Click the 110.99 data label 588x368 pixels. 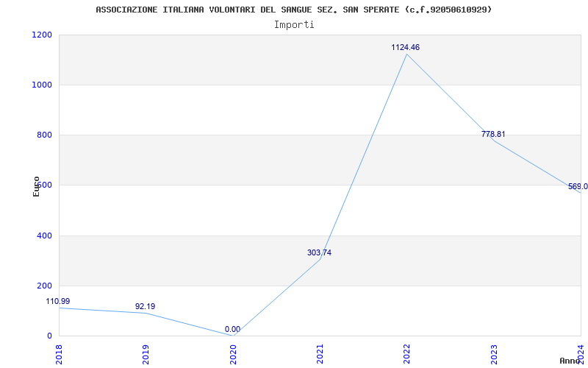(x=58, y=301)
